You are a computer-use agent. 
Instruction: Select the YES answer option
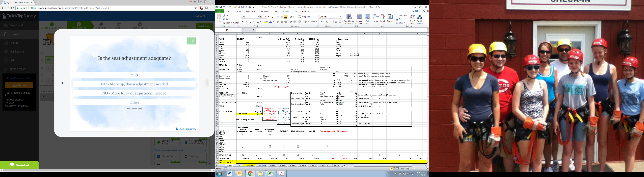134,75
